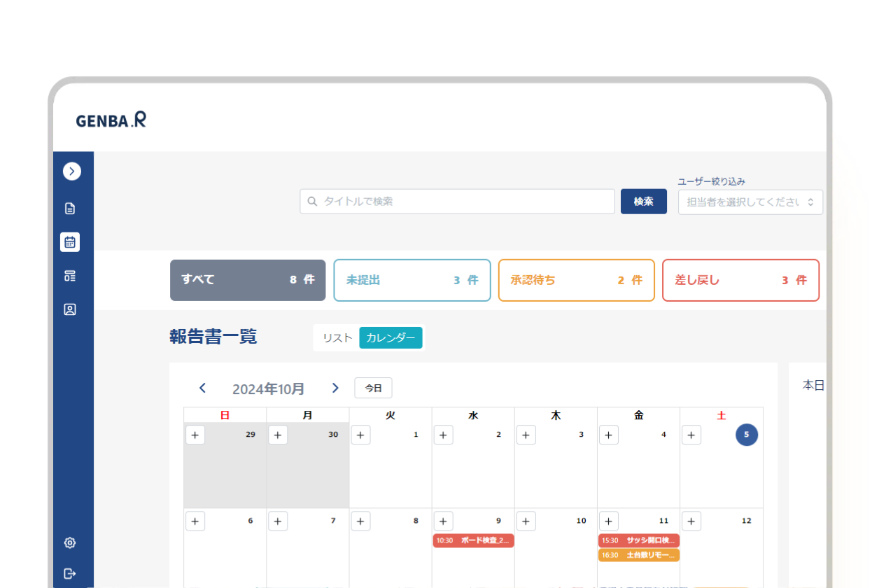Click the 検索 search button

643,202
